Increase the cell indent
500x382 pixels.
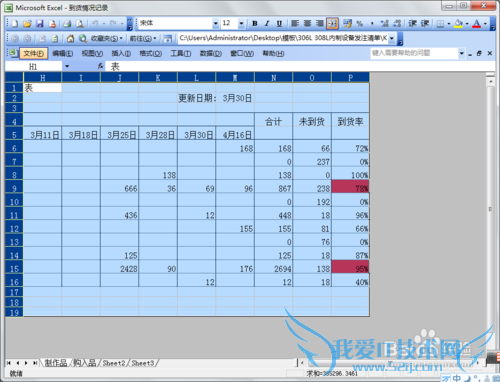425,23
